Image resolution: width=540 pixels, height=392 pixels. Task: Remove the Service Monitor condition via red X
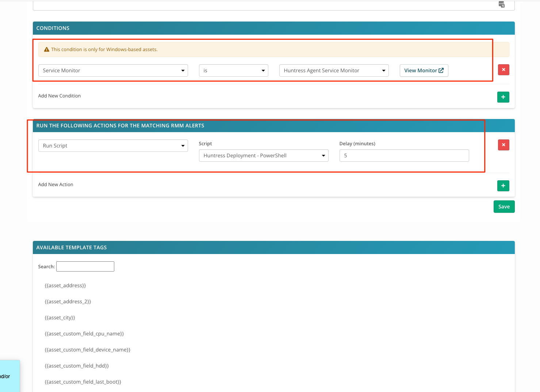[503, 70]
